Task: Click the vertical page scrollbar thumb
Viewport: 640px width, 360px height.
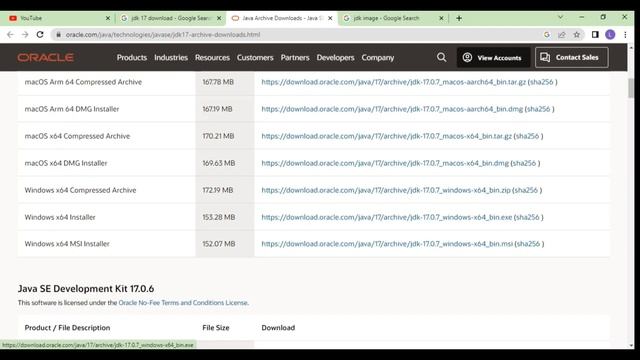Action: tap(631, 88)
